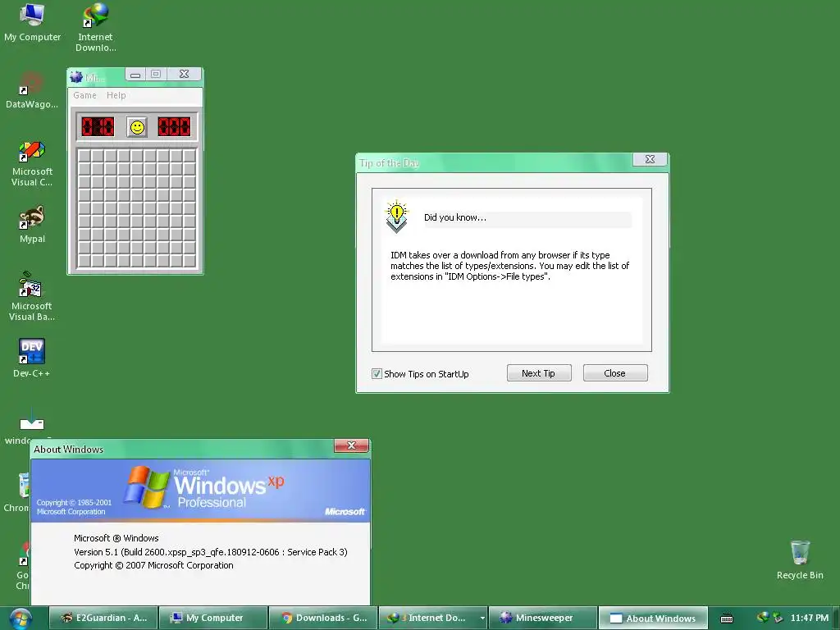Switch to My Computer taskbar button
Viewport: 840px width, 630px height.
[x=213, y=619]
